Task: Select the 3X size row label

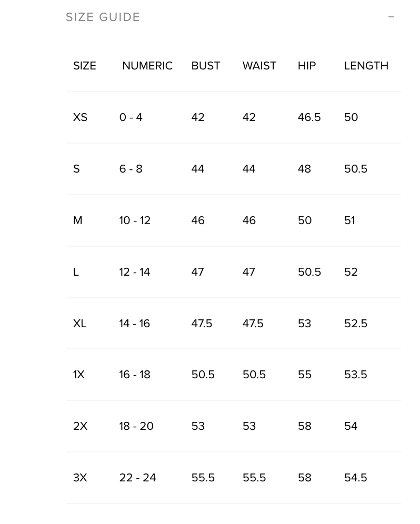Action: coord(81,478)
